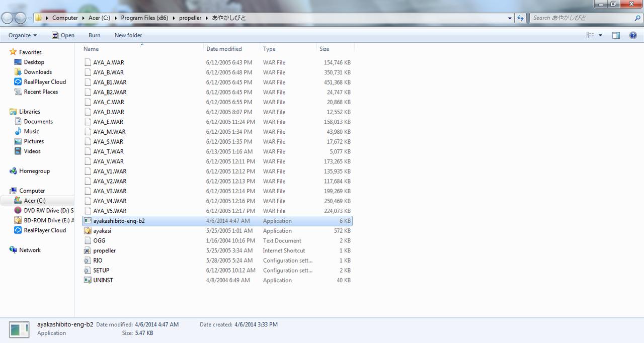Select the AYA_V5.WAR file

110,211
